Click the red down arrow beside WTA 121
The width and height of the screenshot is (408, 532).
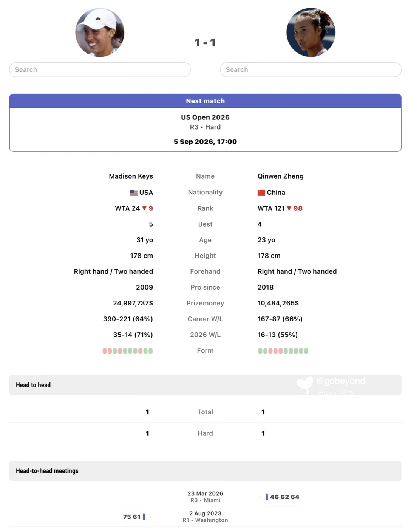[289, 208]
